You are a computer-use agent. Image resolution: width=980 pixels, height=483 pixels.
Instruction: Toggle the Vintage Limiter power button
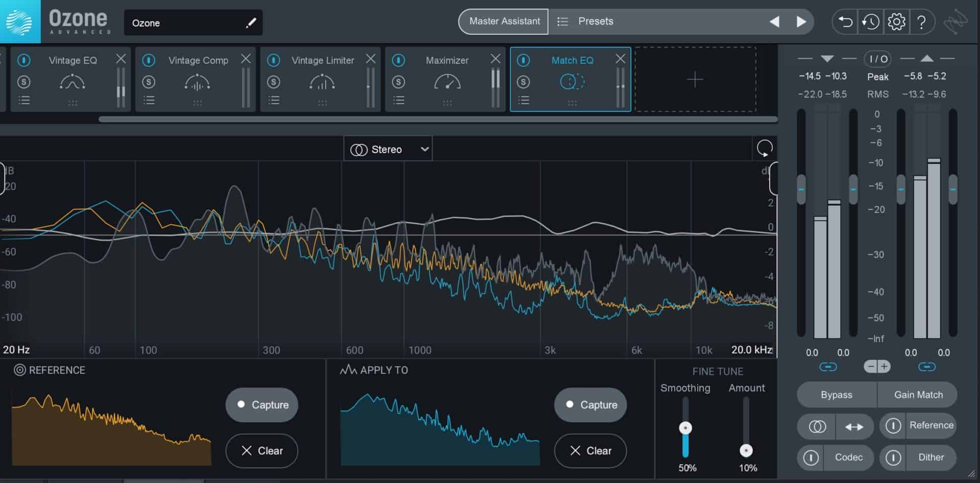pyautogui.click(x=274, y=60)
